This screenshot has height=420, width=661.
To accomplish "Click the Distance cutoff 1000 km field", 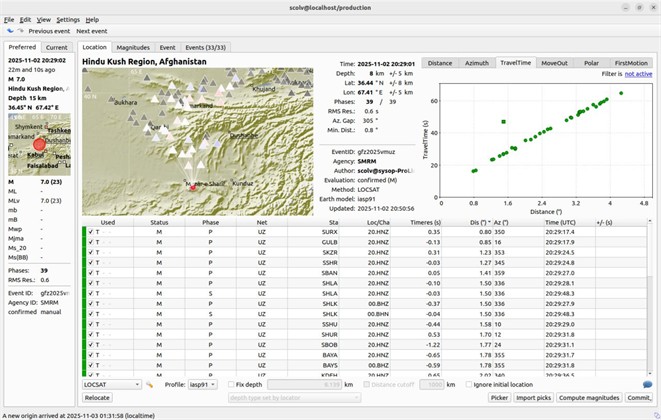I will point(432,385).
